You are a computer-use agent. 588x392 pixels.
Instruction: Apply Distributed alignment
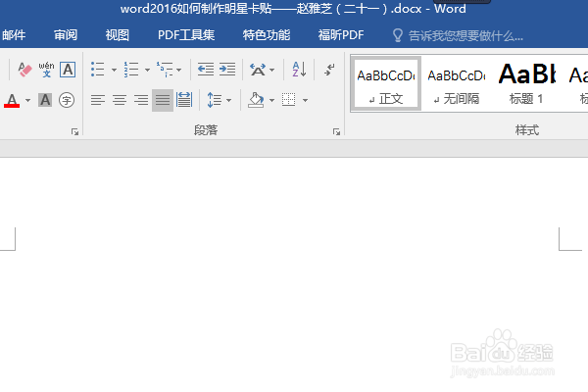(184, 100)
